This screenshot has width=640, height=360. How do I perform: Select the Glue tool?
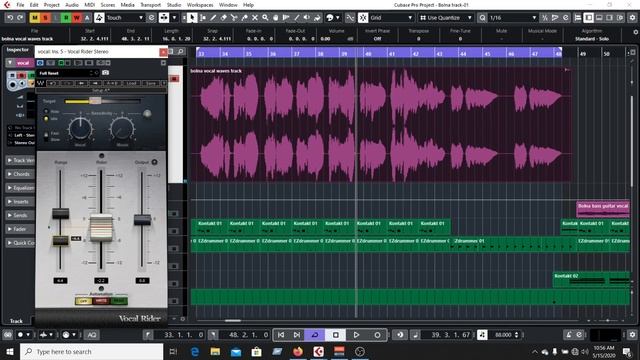coord(244,18)
